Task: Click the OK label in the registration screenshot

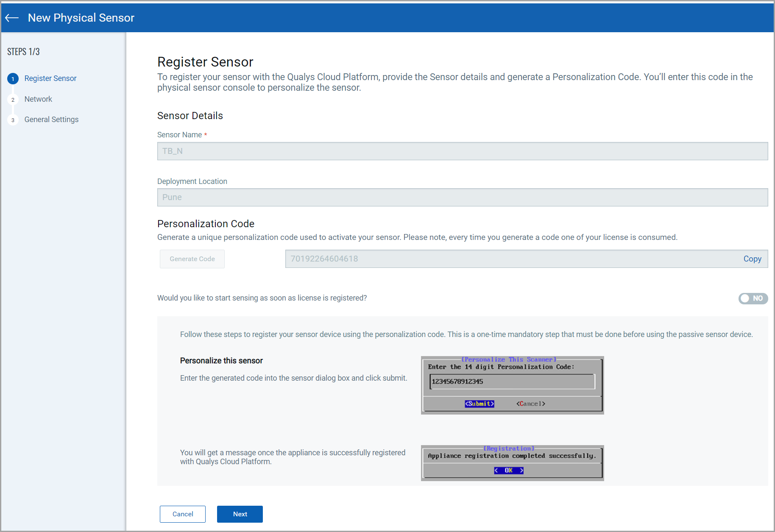Action: pos(509,470)
